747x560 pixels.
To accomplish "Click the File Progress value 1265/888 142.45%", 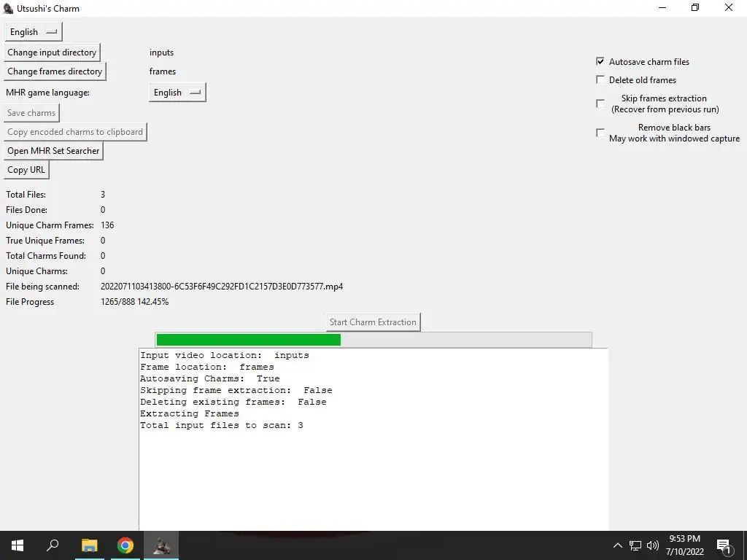I will point(135,301).
